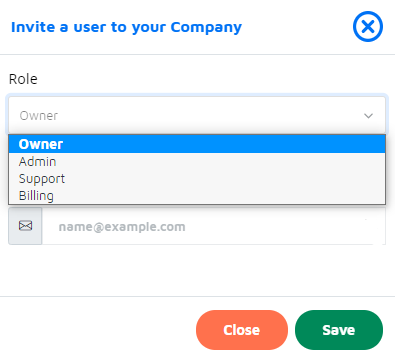The image size is (395, 361).
Task: Click the gray box holding the mail icon
Action: click(25, 226)
